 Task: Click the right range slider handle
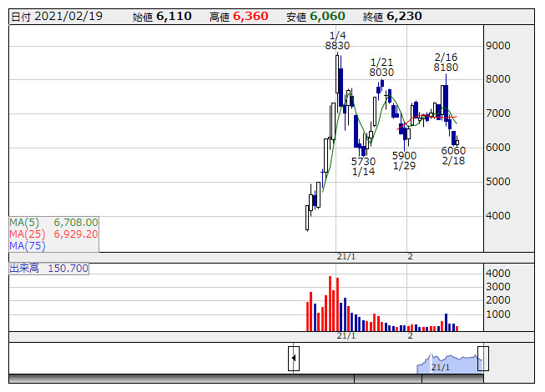coord(483,359)
